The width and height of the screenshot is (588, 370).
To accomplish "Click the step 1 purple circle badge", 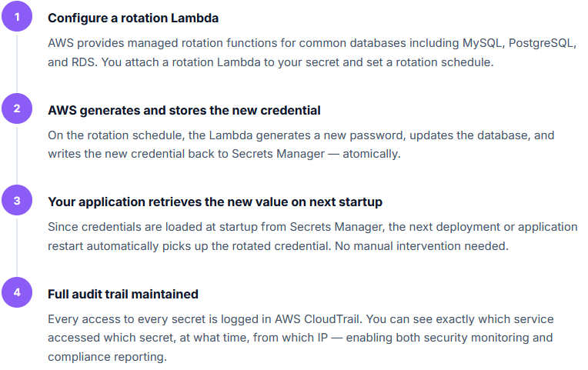I will pos(17,16).
